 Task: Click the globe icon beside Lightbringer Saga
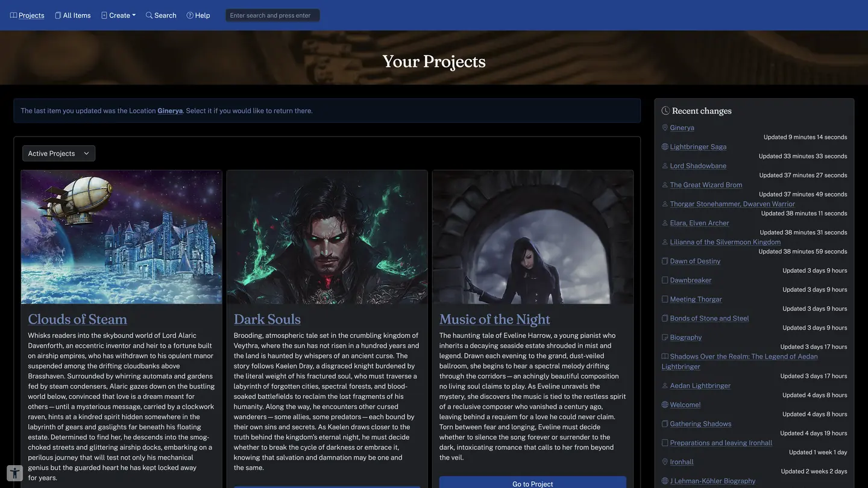(x=664, y=146)
